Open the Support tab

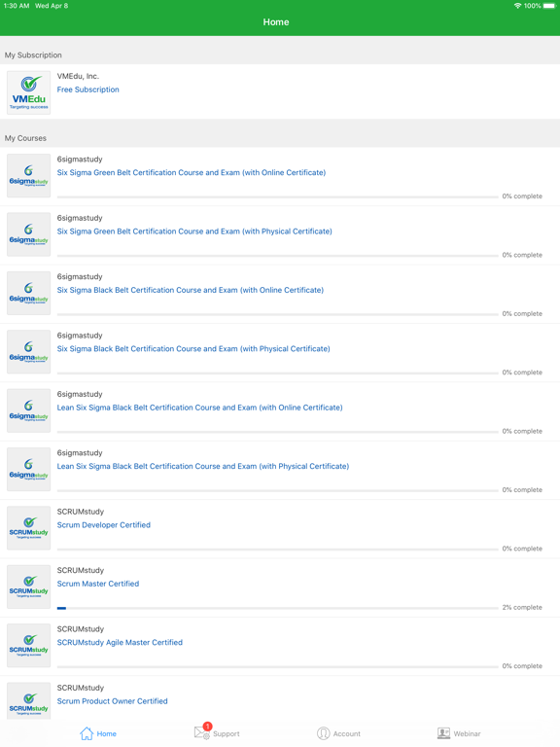[217, 733]
